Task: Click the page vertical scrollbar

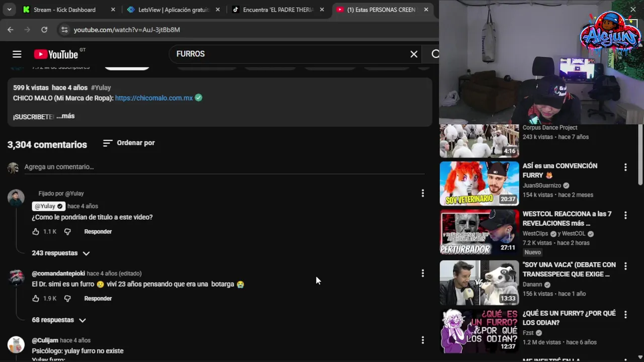Action: point(640,154)
